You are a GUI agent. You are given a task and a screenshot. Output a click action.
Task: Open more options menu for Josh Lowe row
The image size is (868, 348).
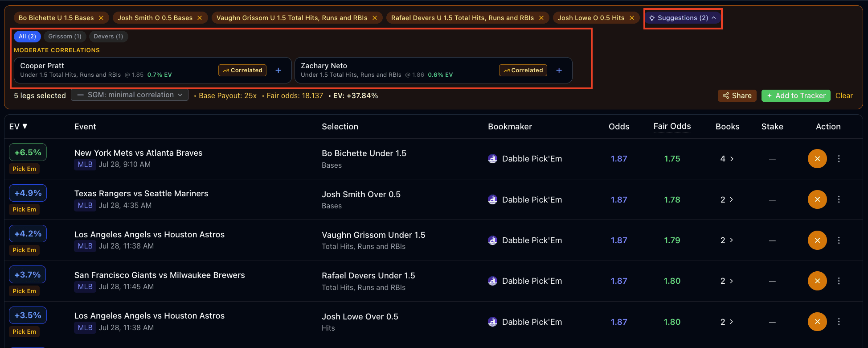point(839,322)
